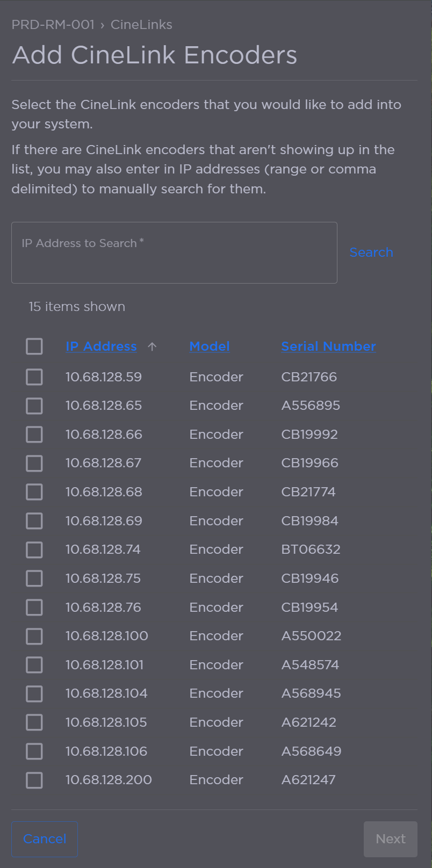Check the encoder with serial A556895
This screenshot has height=868, width=432.
(34, 406)
